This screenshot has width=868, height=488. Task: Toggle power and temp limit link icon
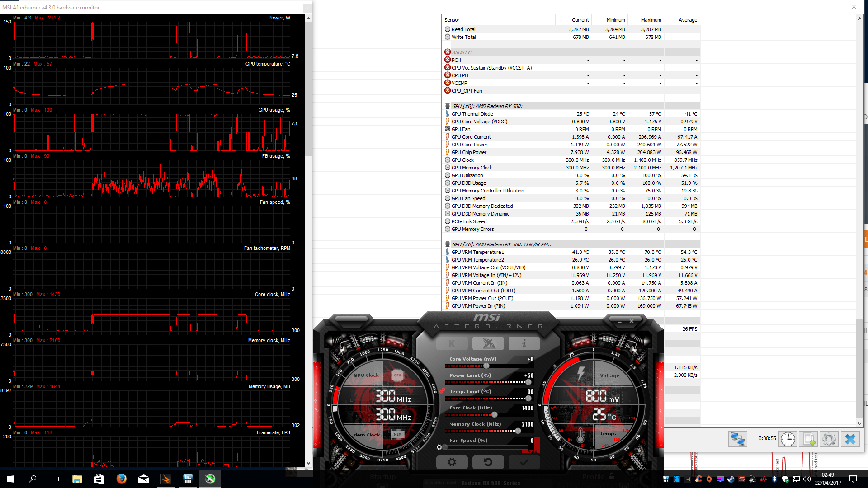tap(442, 391)
